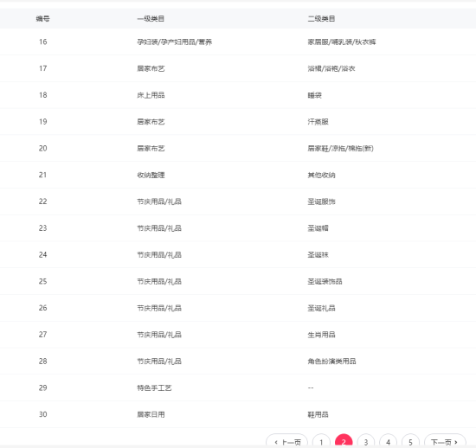476x448 pixels.
Task: Click 角色扮演类用品 cell
Action: [331, 362]
